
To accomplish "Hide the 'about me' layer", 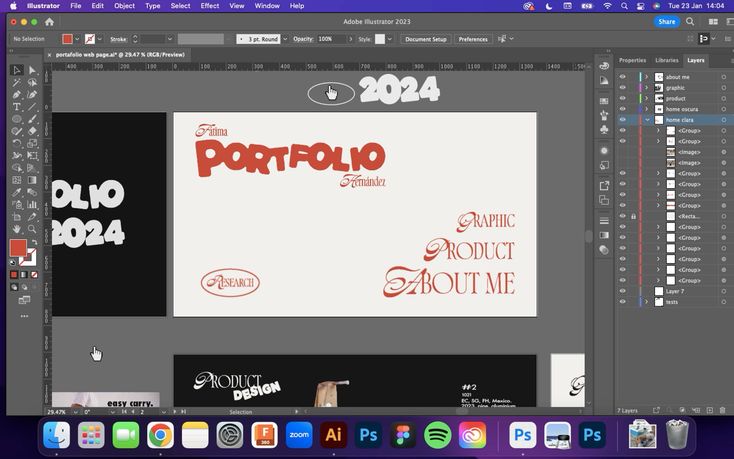I will (622, 77).
